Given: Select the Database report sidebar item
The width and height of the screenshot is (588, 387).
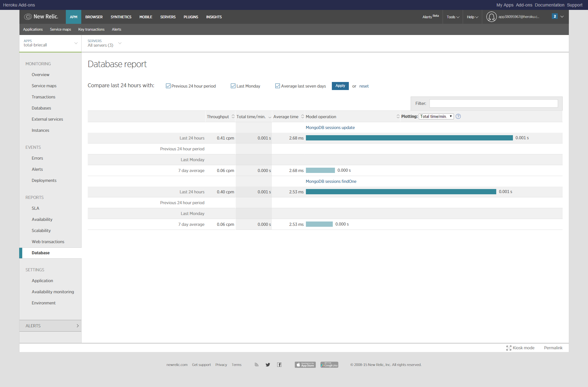Looking at the screenshot, I should [50, 253].
